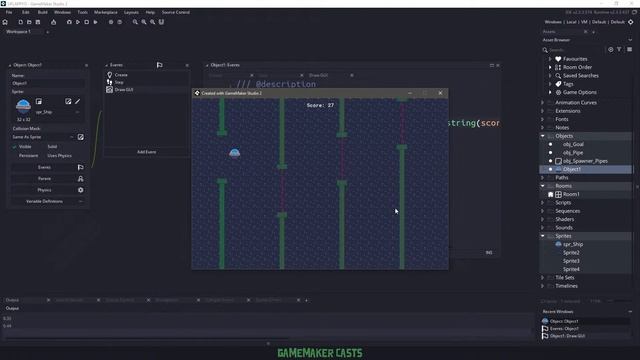Open the Source Control menu
This screenshot has height=360, width=640.
pyautogui.click(x=176, y=12)
